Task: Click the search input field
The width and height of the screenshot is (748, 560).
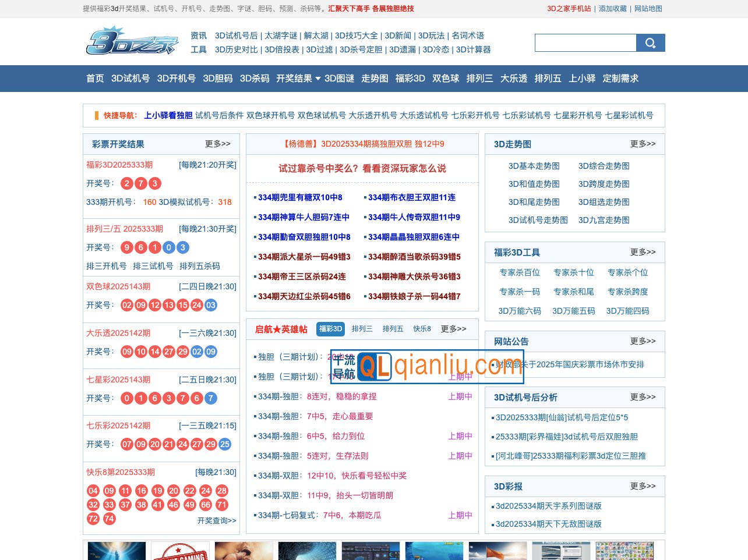Action: pyautogui.click(x=585, y=43)
